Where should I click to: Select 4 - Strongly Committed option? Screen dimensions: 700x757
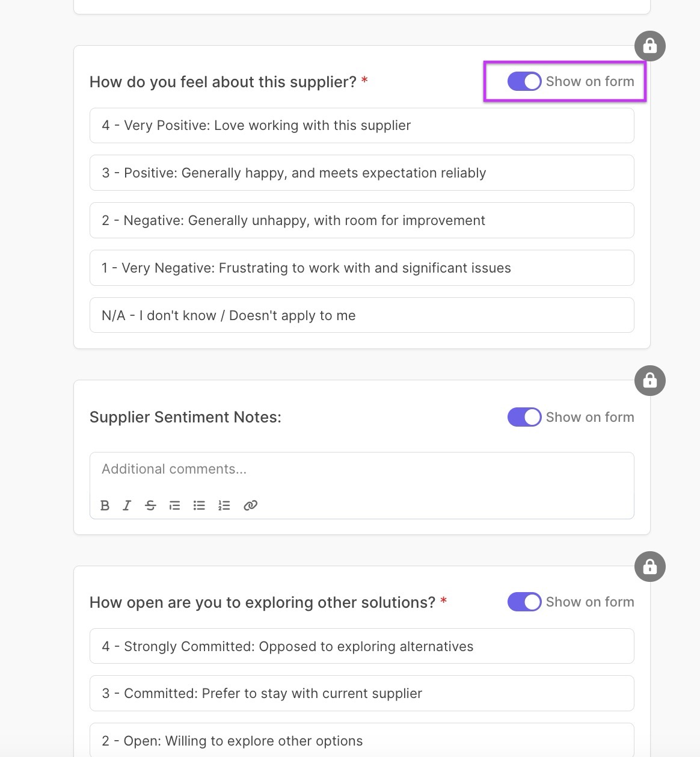[x=361, y=646]
